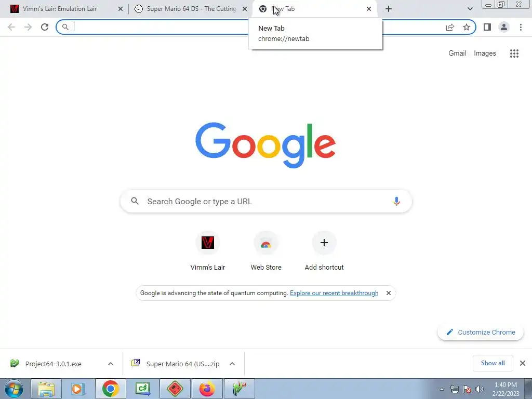This screenshot has width=532, height=399.
Task: Open the Images link
Action: pos(485,54)
